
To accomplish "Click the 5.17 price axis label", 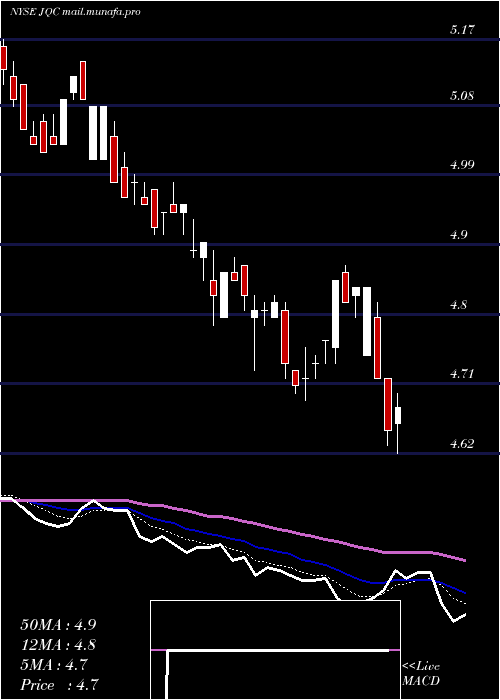I will coord(462,30).
